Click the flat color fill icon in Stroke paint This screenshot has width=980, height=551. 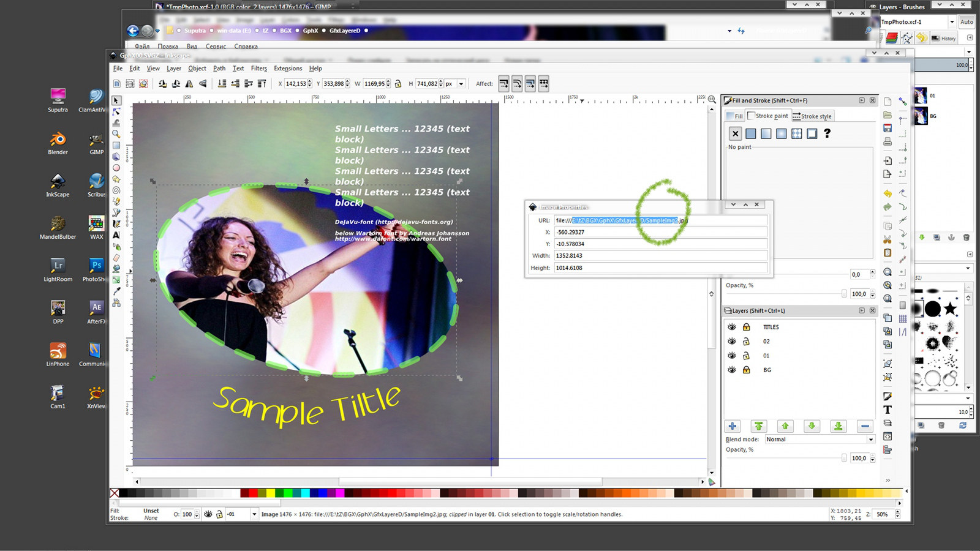752,133
